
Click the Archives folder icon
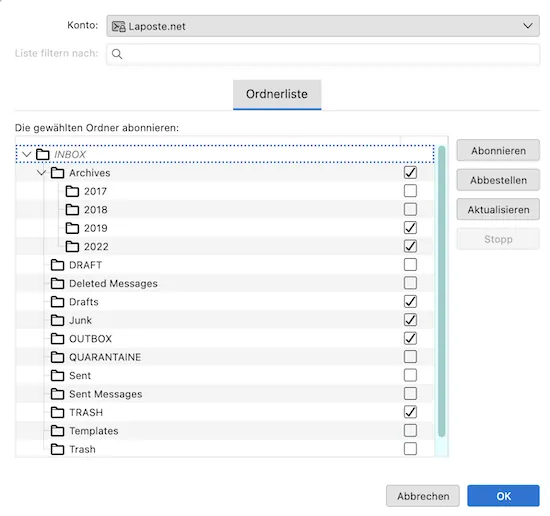[58, 173]
